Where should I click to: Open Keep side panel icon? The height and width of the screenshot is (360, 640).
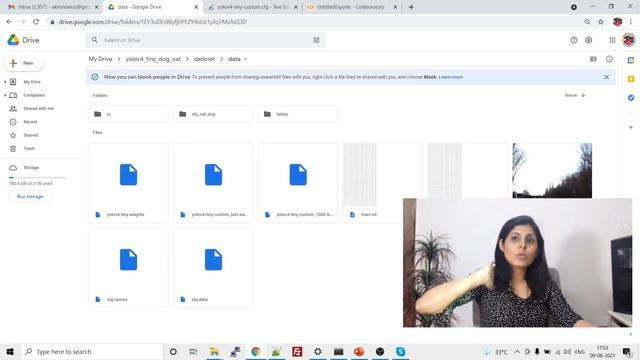[631, 79]
